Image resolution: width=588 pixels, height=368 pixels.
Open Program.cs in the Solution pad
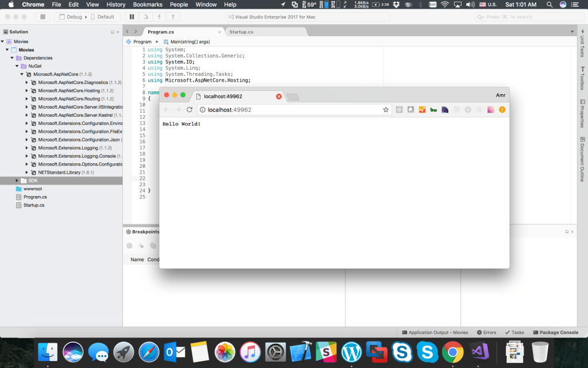(35, 197)
